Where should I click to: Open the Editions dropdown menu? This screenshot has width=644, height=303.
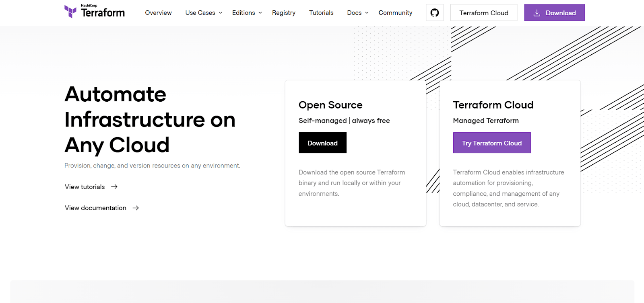247,13
